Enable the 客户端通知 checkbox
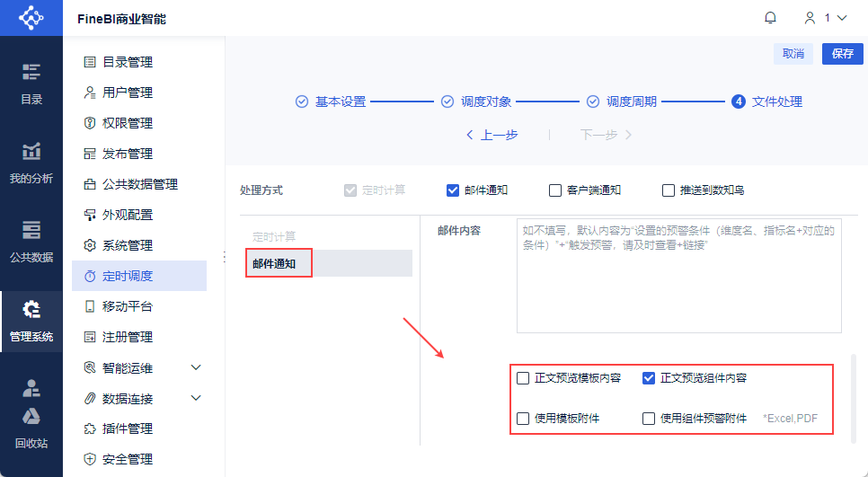 (554, 190)
